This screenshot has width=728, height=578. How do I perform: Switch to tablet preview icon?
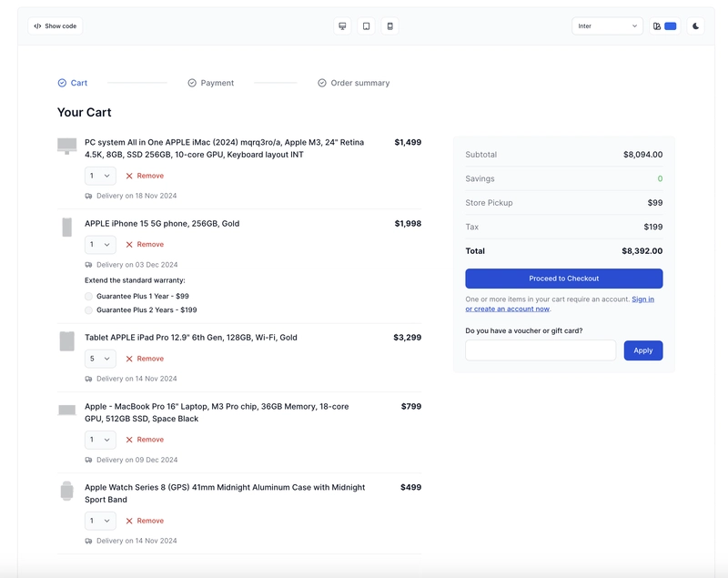[367, 26]
